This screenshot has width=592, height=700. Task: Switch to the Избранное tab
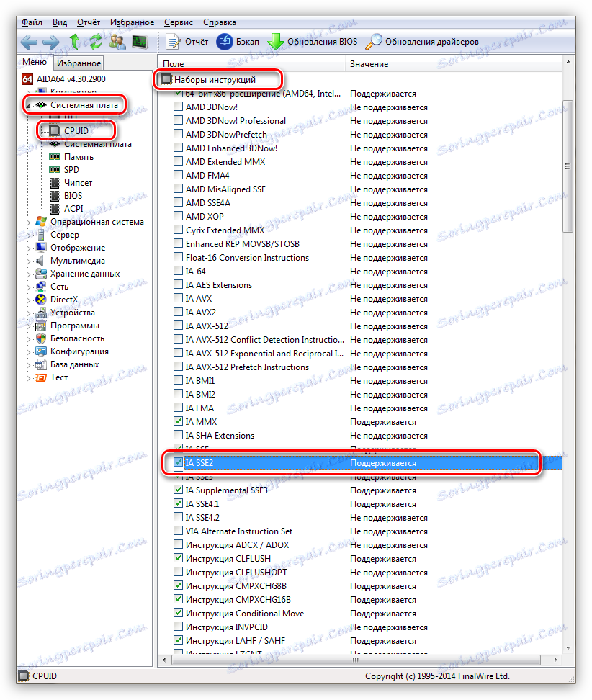click(79, 63)
